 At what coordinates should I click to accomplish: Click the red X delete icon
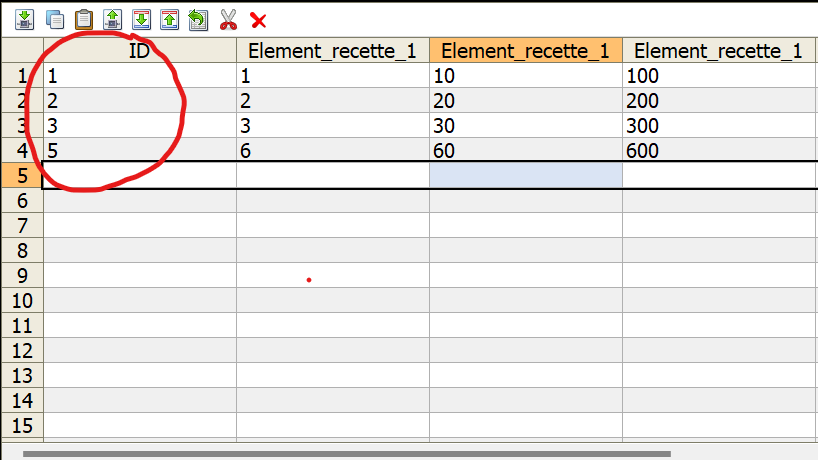coord(258,21)
